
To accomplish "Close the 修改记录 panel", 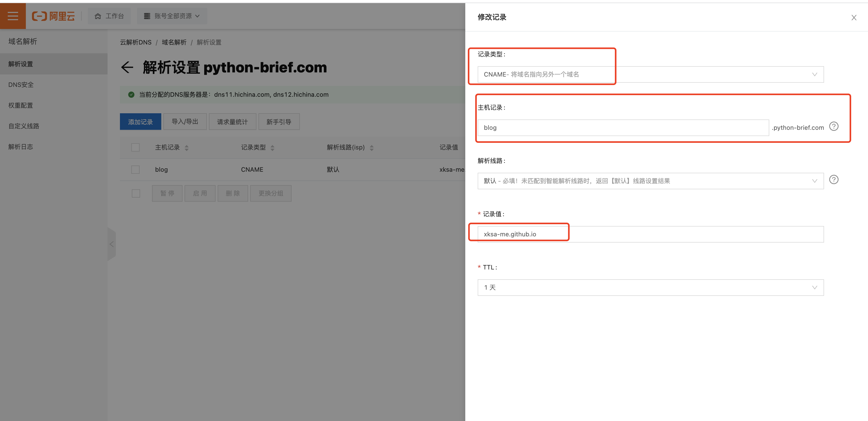I will coord(854,18).
